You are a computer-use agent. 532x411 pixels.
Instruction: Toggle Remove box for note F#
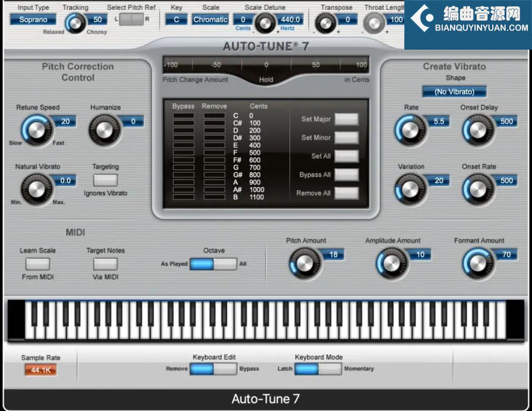[x=215, y=160]
